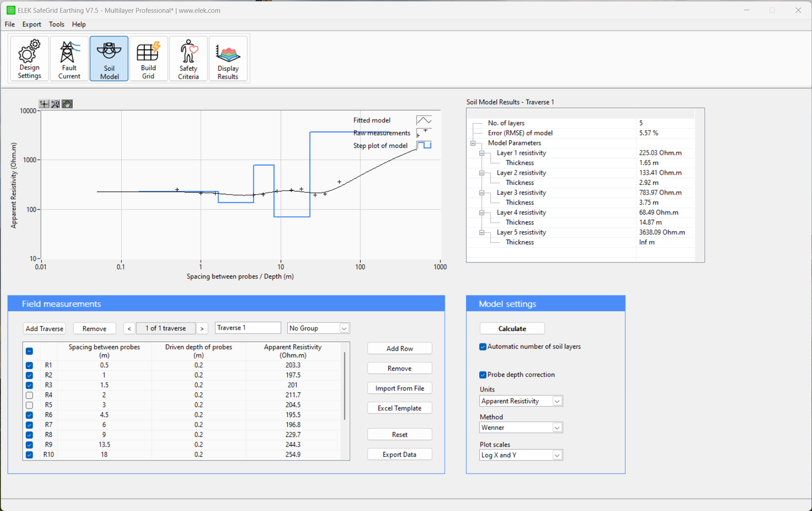Image resolution: width=812 pixels, height=511 pixels.
Task: Open the Units dropdown showing Apparent Resistivity
Action: click(521, 401)
